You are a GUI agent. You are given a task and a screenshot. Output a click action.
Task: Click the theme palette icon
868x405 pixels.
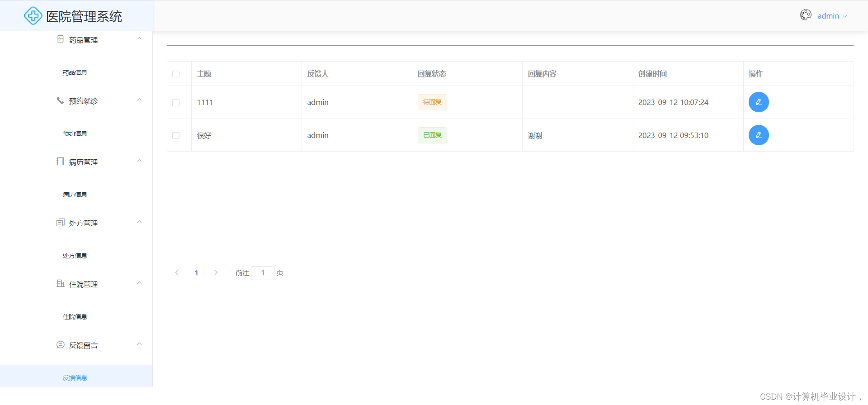806,15
